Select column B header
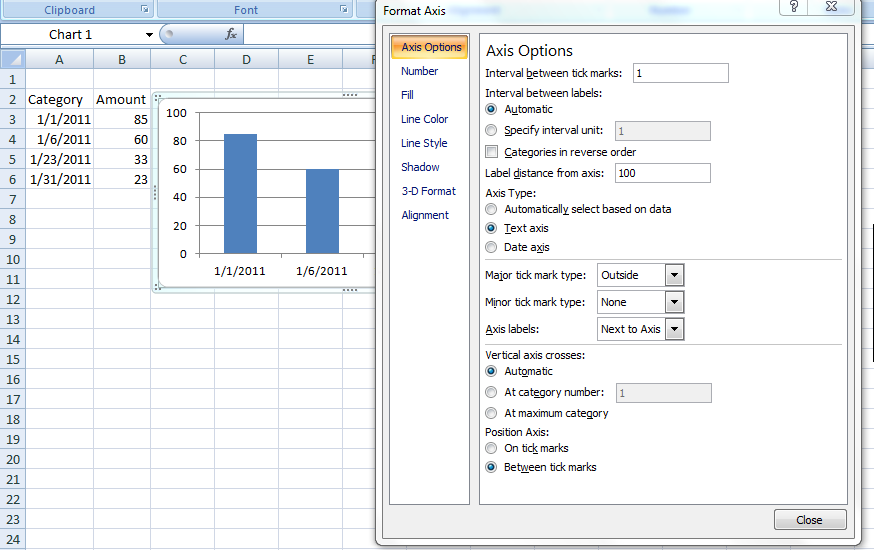This screenshot has height=550, width=874. (122, 59)
